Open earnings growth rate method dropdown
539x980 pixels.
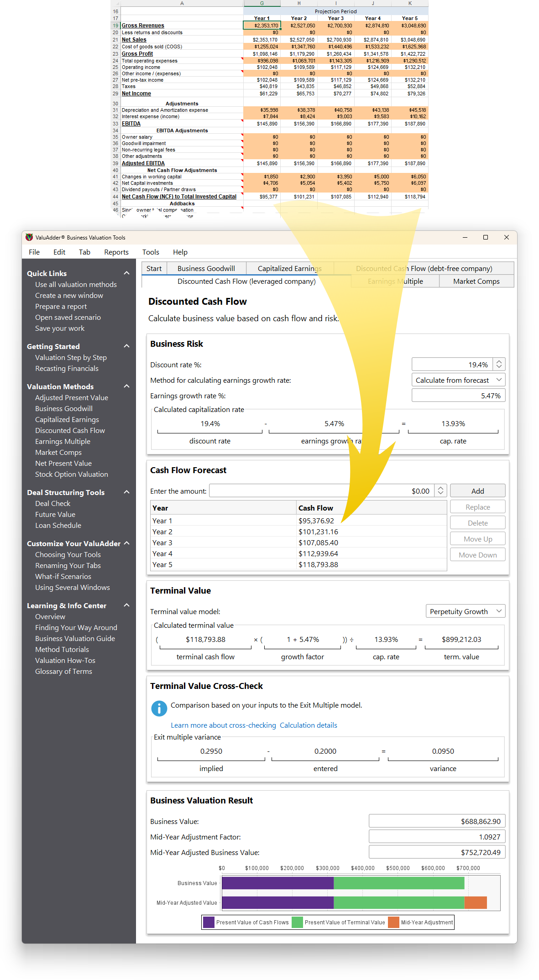458,380
